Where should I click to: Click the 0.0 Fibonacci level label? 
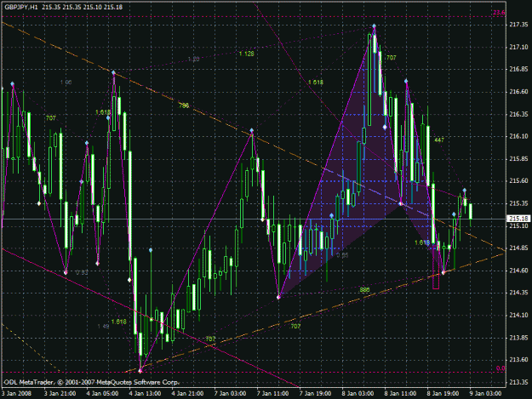coord(501,368)
